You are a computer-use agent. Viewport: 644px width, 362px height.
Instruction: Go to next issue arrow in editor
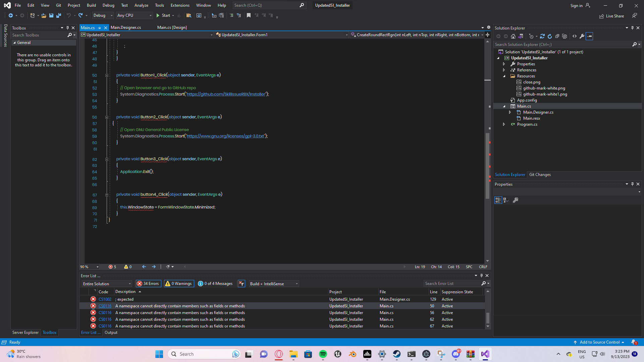pos(154,267)
